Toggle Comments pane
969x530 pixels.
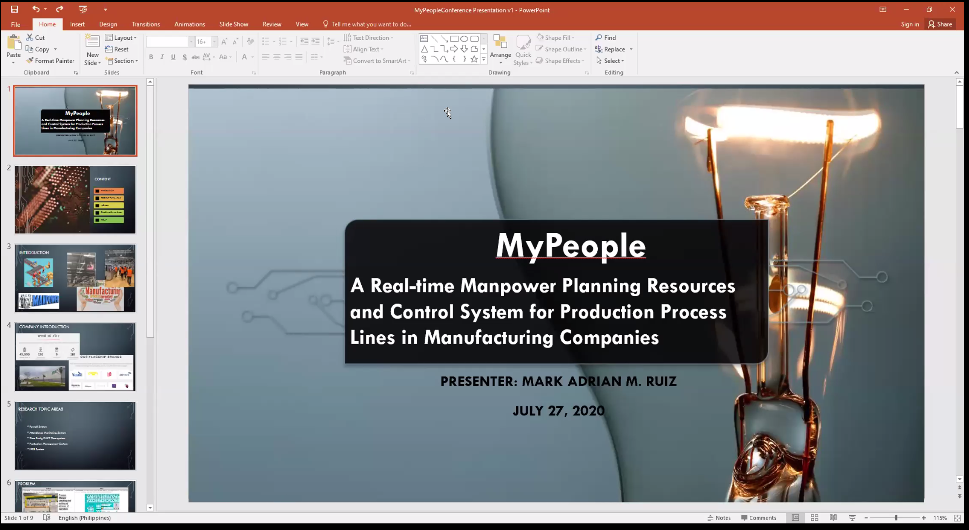tap(758, 518)
